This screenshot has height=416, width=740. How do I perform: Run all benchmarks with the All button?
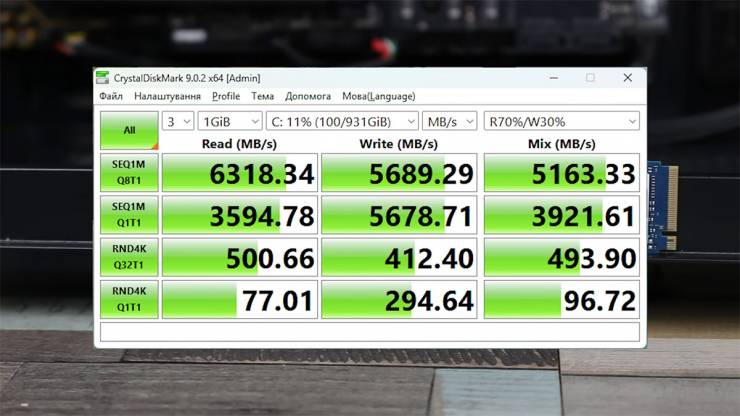[129, 130]
